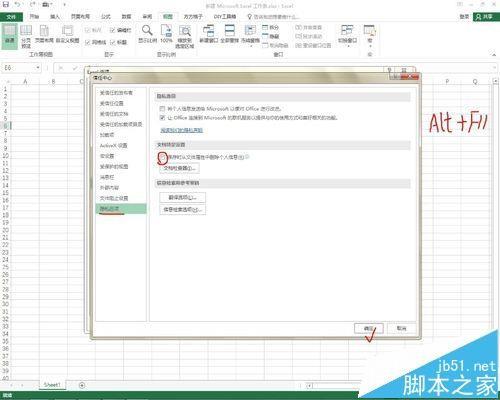Image resolution: width=500 pixels, height=400 pixels.
Task: Open the Name Box dropdown arrow next to E6
Action: click(38, 68)
